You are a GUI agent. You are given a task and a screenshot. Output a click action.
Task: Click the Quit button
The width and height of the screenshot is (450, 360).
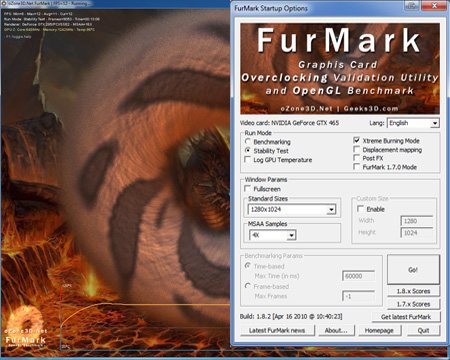click(423, 330)
